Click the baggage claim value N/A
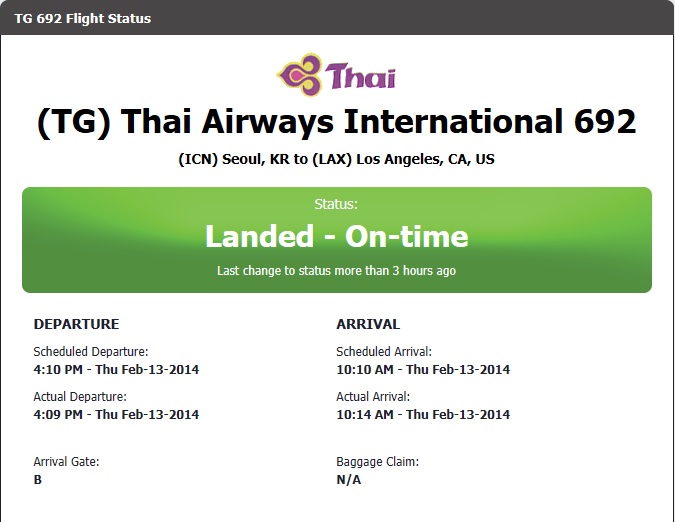This screenshot has width=675, height=522. pos(349,480)
